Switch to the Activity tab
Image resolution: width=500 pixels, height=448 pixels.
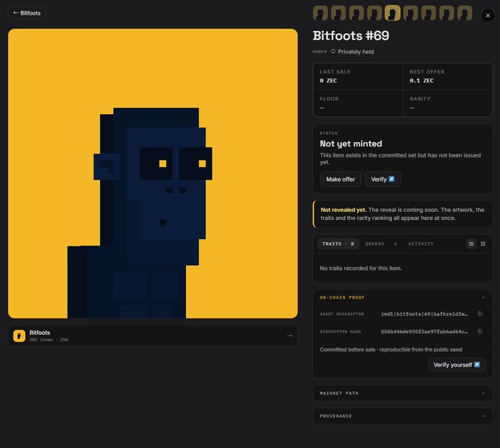tap(421, 243)
